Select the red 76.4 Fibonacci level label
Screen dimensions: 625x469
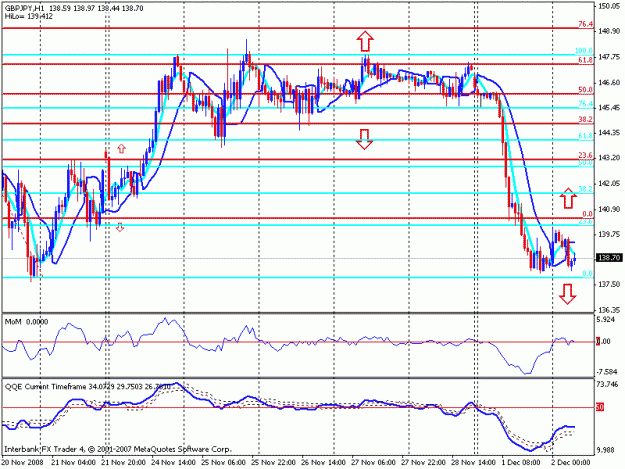point(586,24)
